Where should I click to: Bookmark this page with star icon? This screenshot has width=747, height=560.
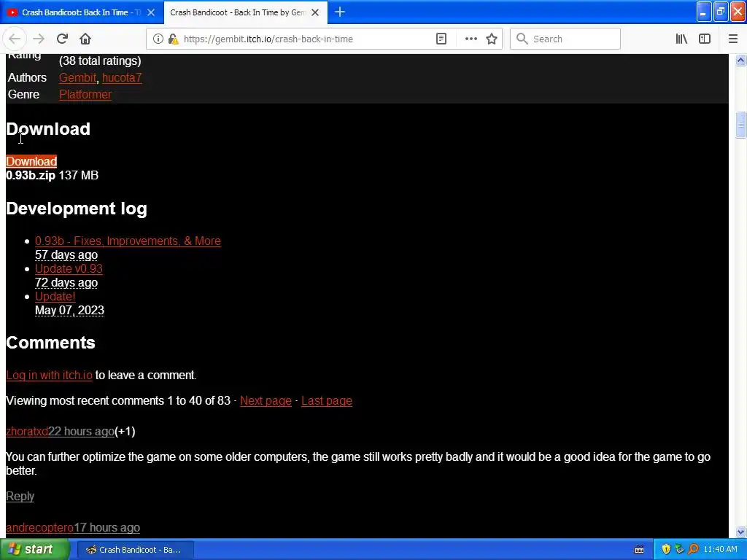pyautogui.click(x=492, y=39)
